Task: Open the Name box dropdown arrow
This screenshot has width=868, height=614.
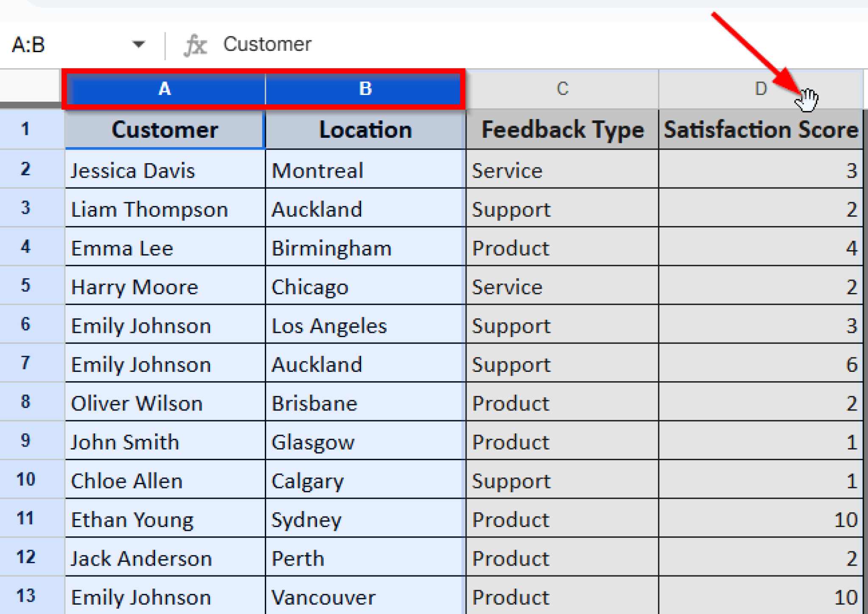Action: [138, 44]
